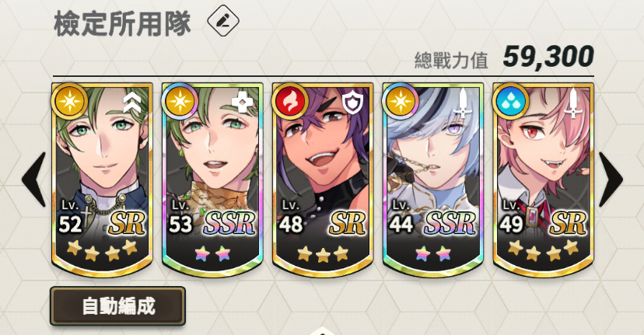Click the sword role icon on pink-haired card

click(x=572, y=103)
